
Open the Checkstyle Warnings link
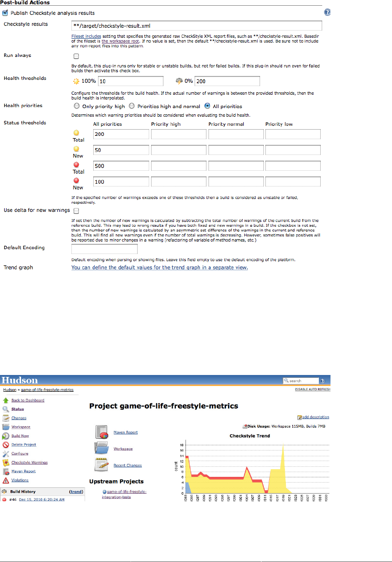click(x=29, y=463)
